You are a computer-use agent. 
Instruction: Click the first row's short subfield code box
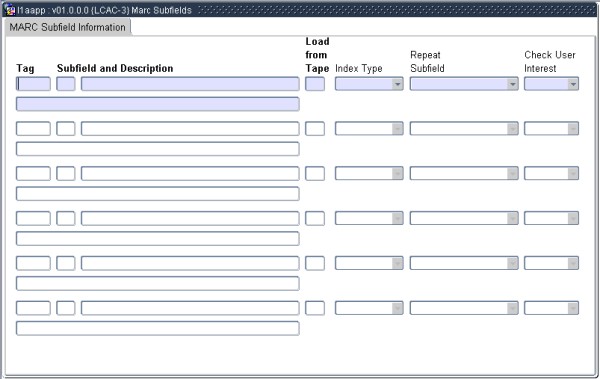coord(66,84)
